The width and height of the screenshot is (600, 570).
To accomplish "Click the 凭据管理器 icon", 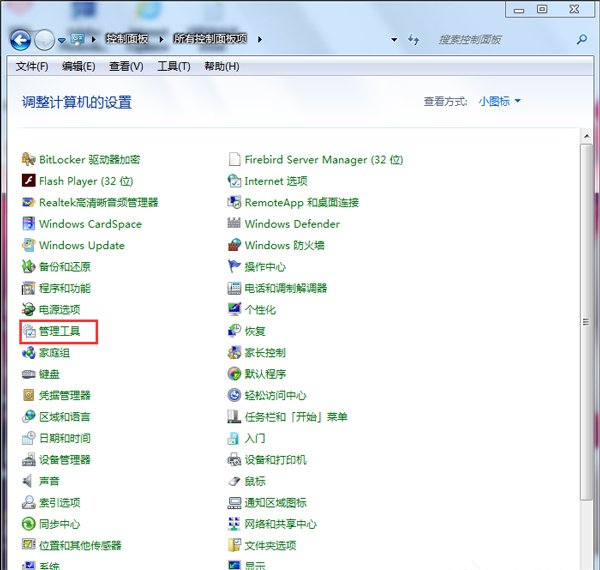I will click(x=28, y=395).
